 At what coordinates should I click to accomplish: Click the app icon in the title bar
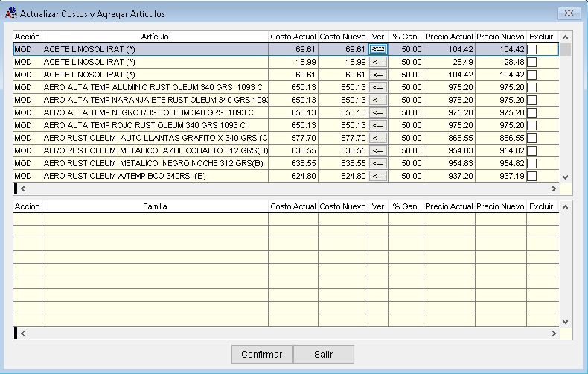(x=10, y=13)
